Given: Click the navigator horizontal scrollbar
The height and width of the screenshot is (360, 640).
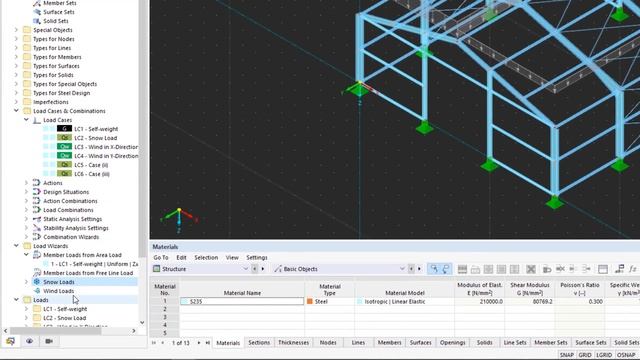Looking at the screenshot, I should coord(56,331).
